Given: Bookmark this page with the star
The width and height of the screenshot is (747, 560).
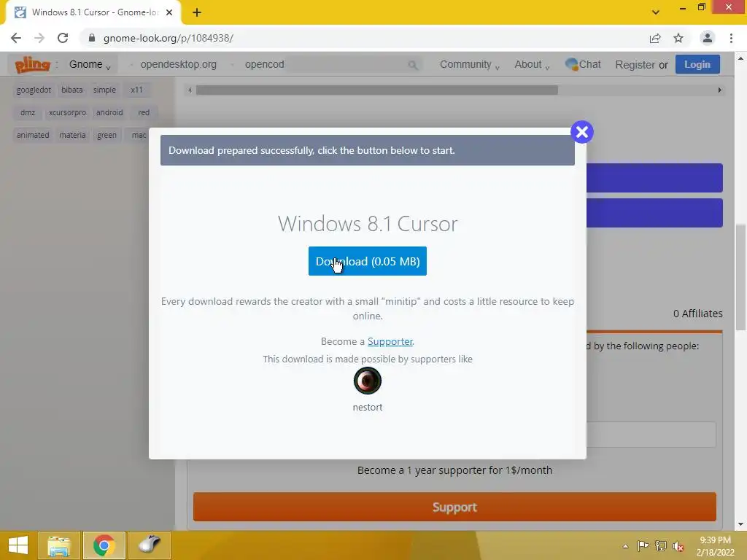Looking at the screenshot, I should (x=678, y=38).
